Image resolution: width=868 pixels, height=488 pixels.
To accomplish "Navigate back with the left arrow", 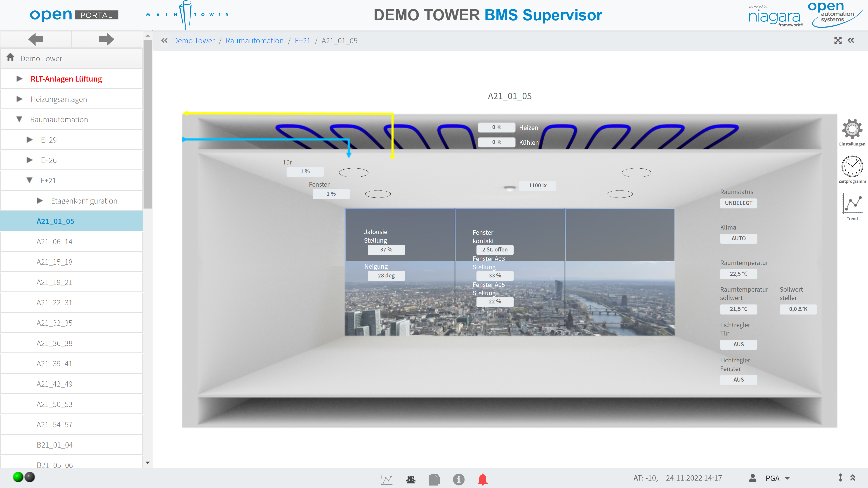I will (36, 39).
